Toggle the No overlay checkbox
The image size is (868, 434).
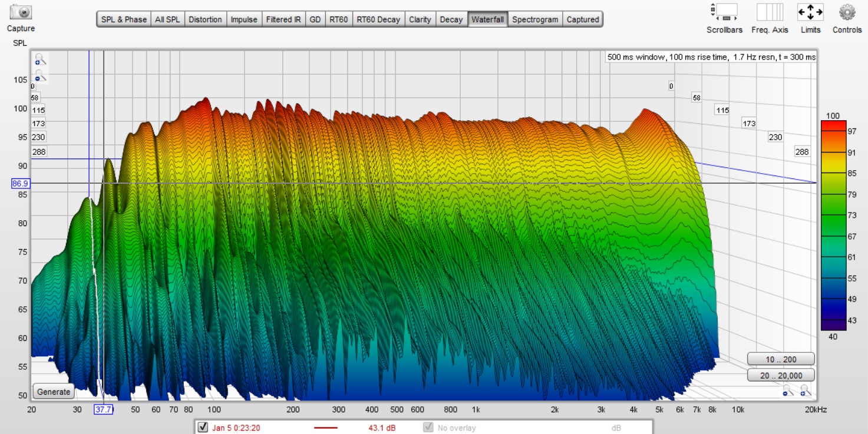(x=428, y=428)
